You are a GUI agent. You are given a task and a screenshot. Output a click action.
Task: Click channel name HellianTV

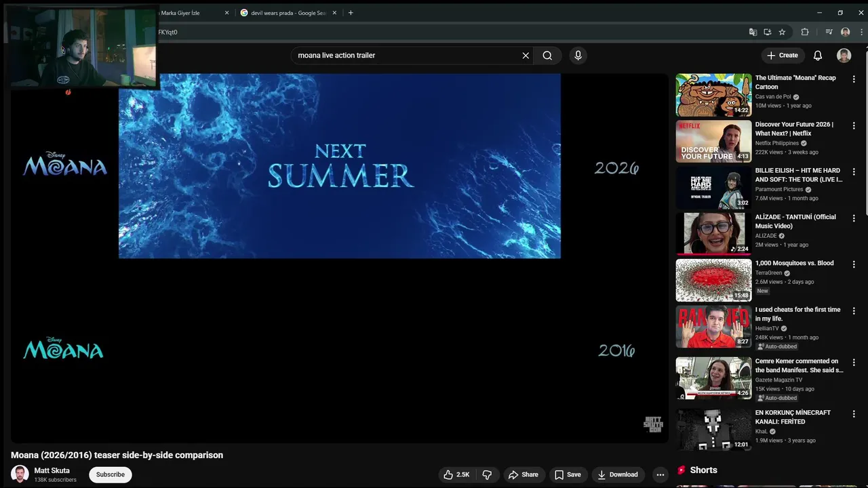click(767, 329)
